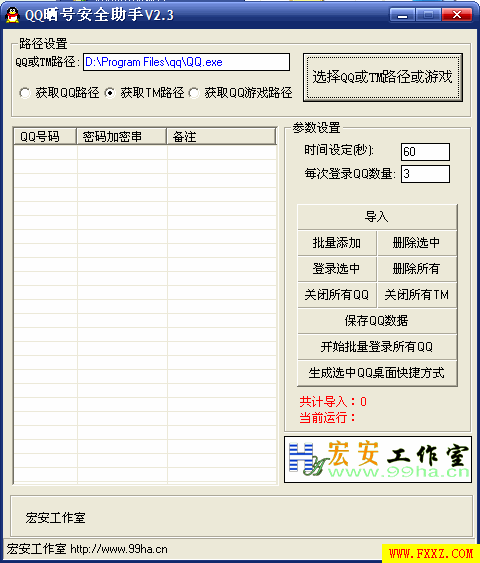Click the 关闭所有TM button
This screenshot has width=480, height=563.
click(417, 295)
